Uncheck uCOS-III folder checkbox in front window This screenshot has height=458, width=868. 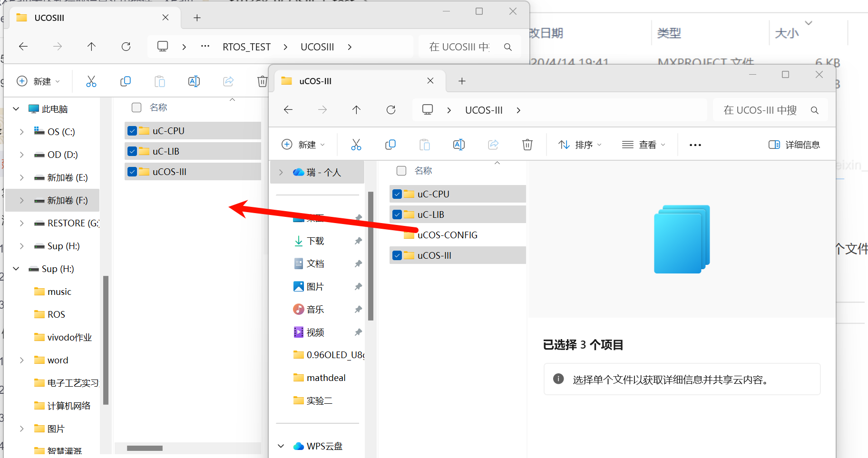point(397,255)
